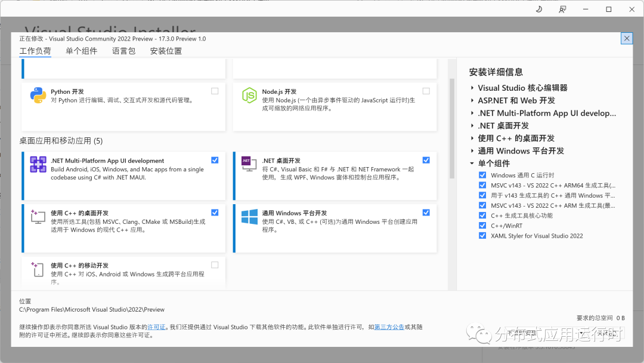Select the .NET Multi-Platform App UI development card title

(107, 161)
